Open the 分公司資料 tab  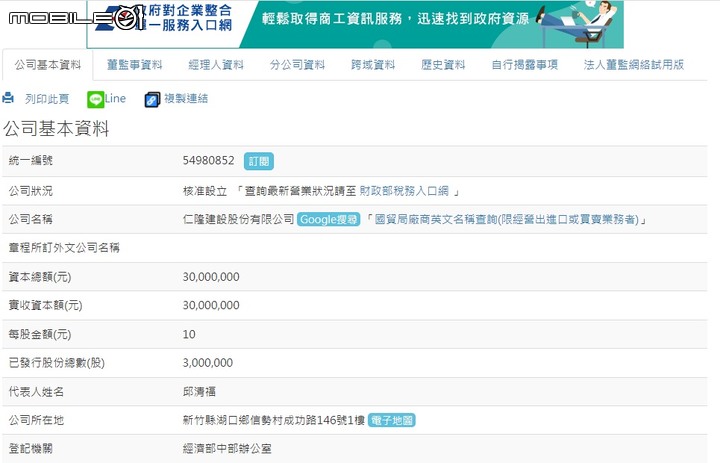tap(297, 65)
